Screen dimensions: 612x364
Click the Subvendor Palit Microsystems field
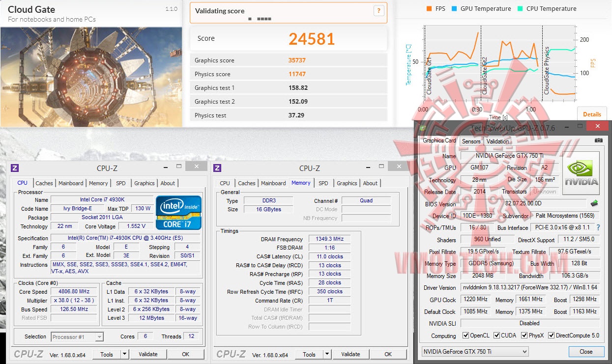pos(565,216)
